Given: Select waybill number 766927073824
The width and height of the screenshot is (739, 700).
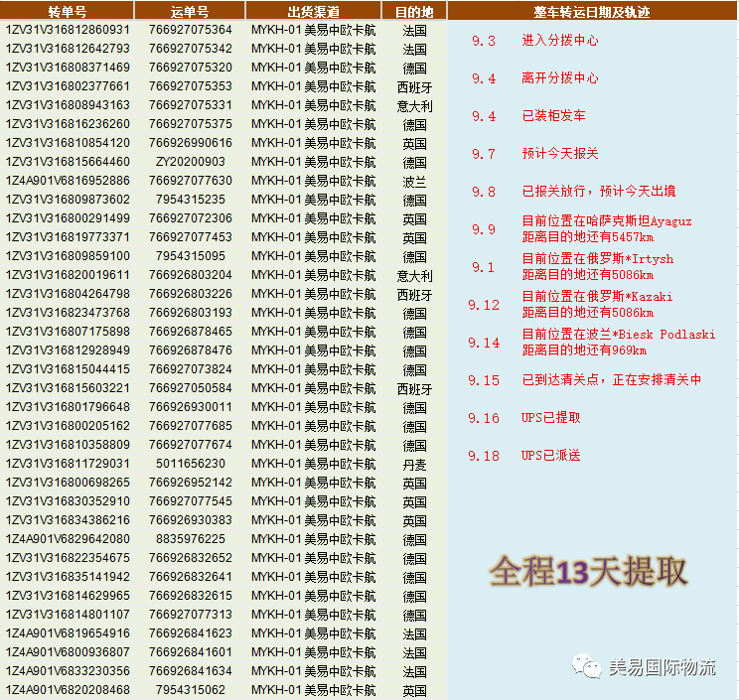Looking at the screenshot, I should [x=191, y=368].
